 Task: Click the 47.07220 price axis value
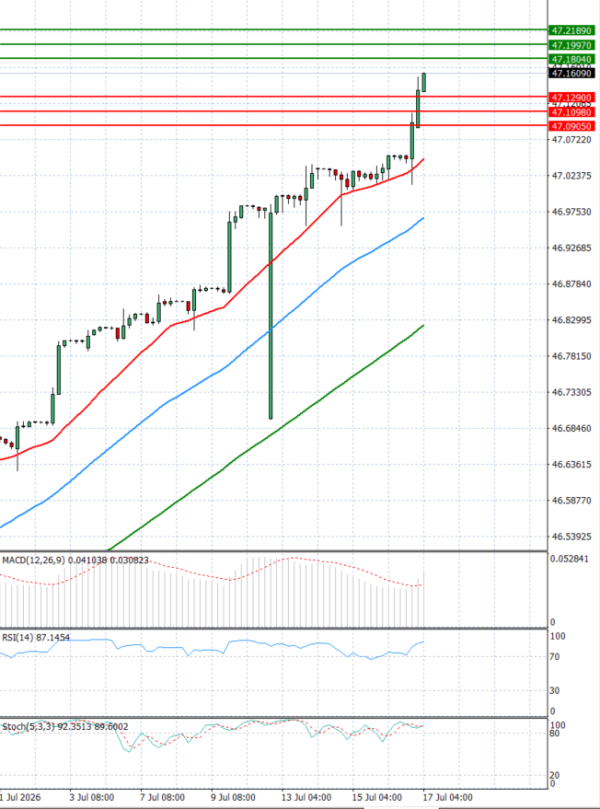coord(572,140)
